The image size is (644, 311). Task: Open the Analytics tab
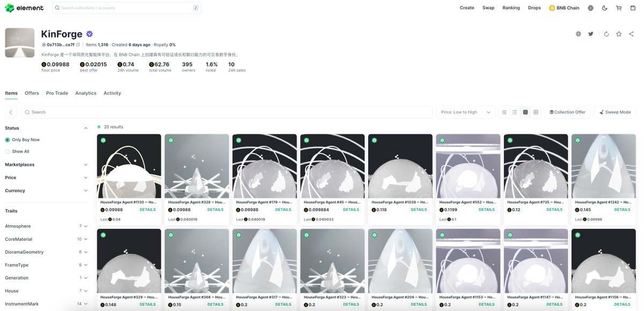(x=86, y=93)
